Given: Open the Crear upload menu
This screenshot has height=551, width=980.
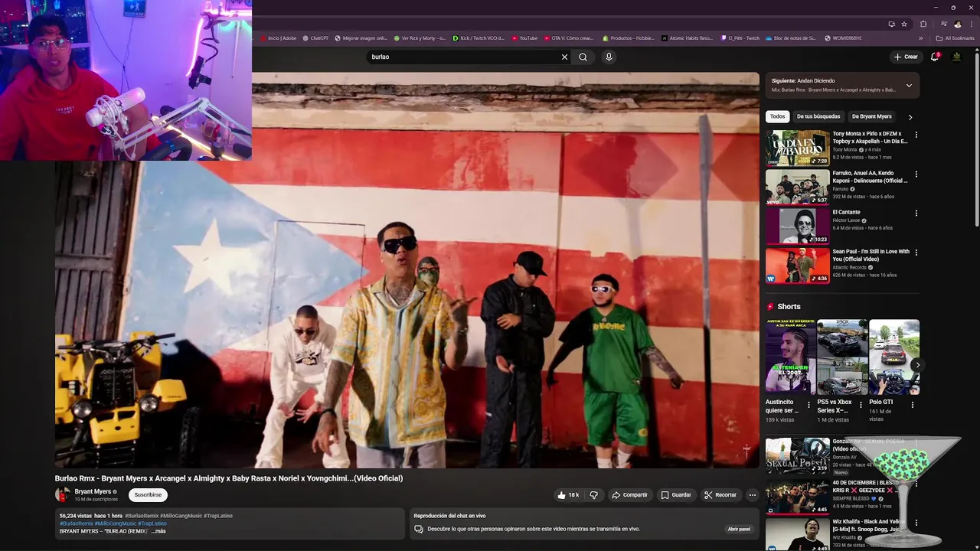Looking at the screenshot, I should 905,57.
